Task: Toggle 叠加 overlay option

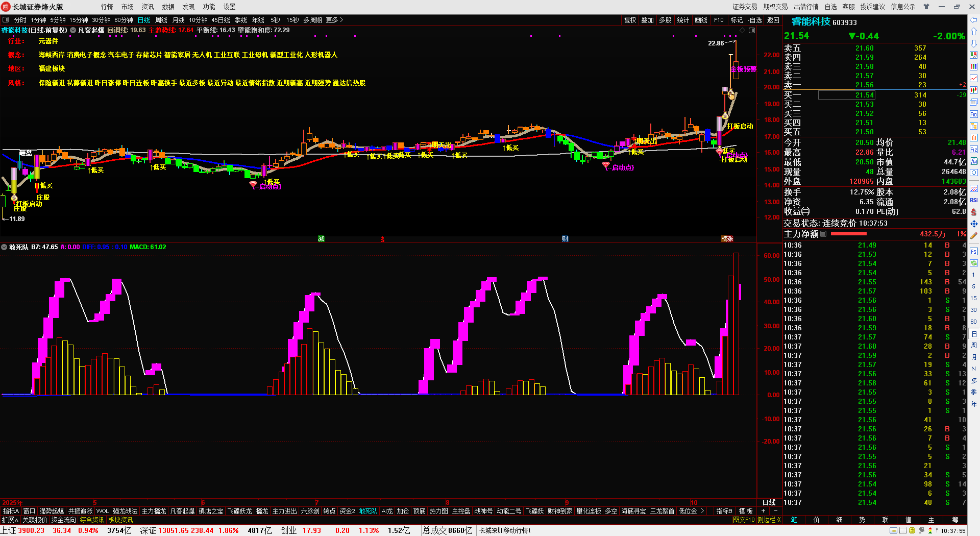Action: [648, 20]
